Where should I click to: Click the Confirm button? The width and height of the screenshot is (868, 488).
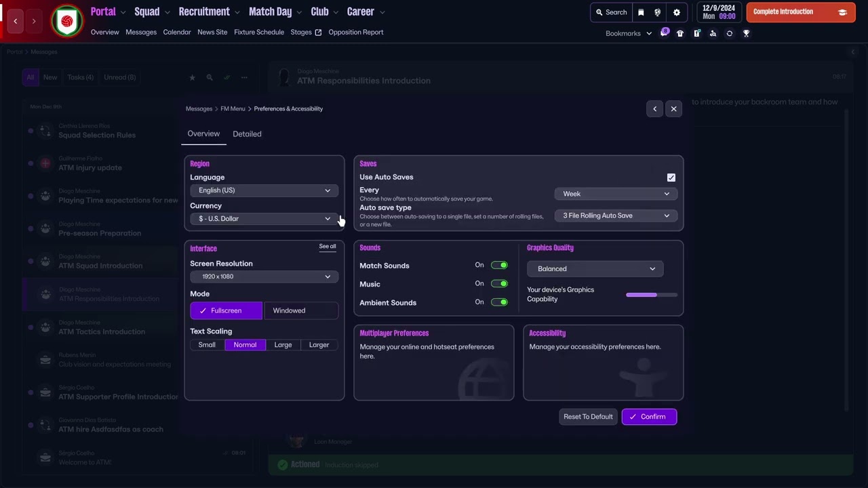[x=649, y=417]
